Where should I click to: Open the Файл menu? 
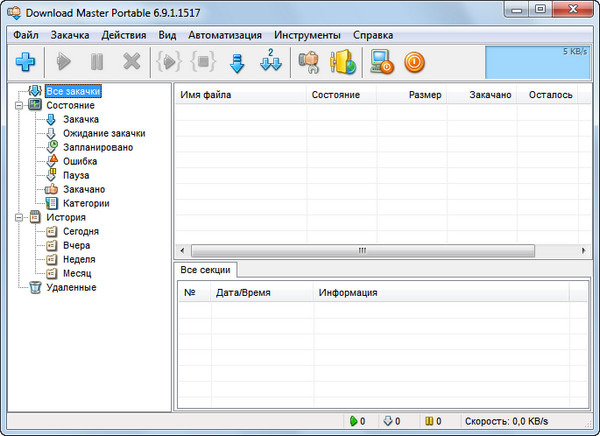click(26, 35)
